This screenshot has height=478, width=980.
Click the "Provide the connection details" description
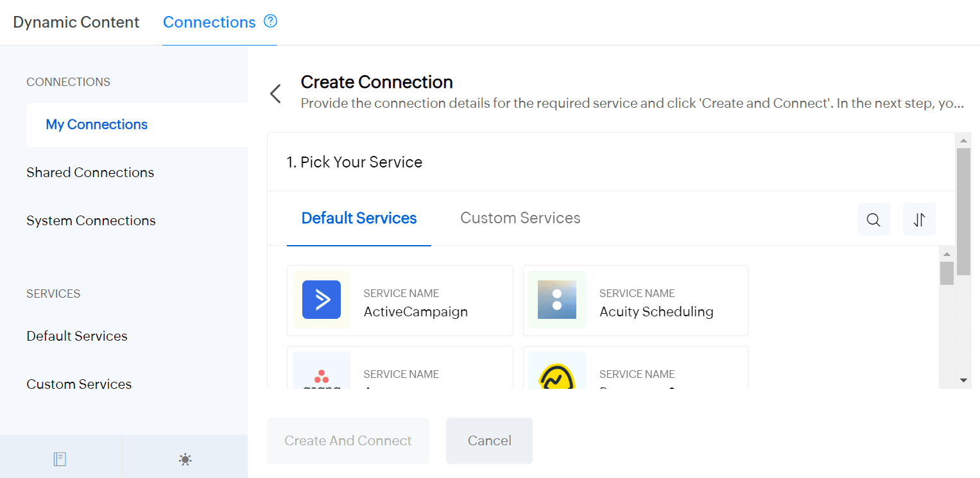[632, 103]
